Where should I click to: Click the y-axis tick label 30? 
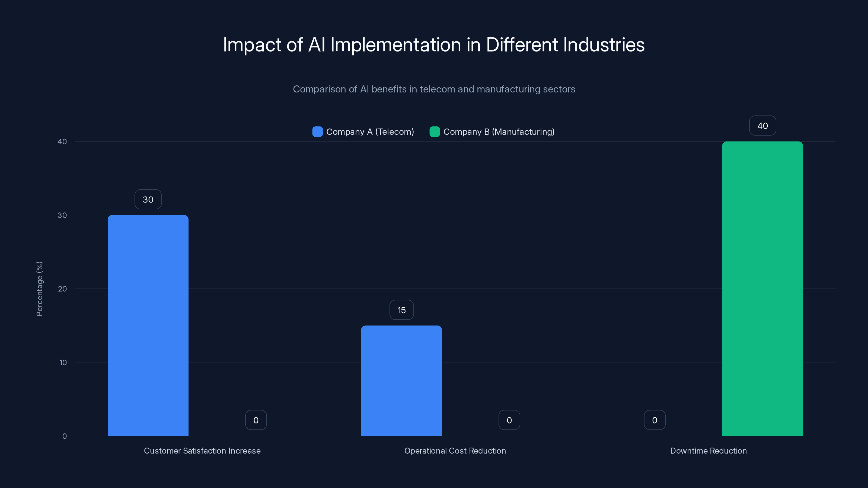pyautogui.click(x=62, y=215)
